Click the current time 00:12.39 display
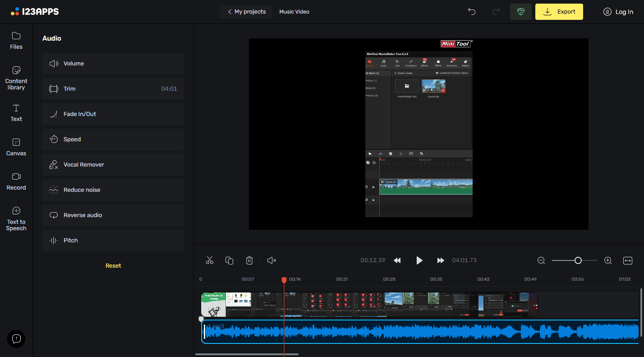This screenshot has width=644, height=357. [373, 260]
